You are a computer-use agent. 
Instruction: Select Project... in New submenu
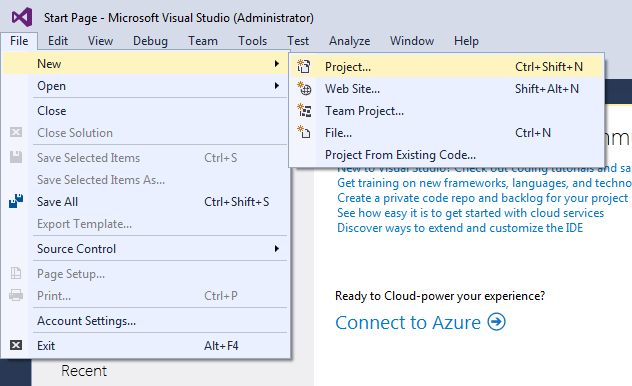(446, 66)
